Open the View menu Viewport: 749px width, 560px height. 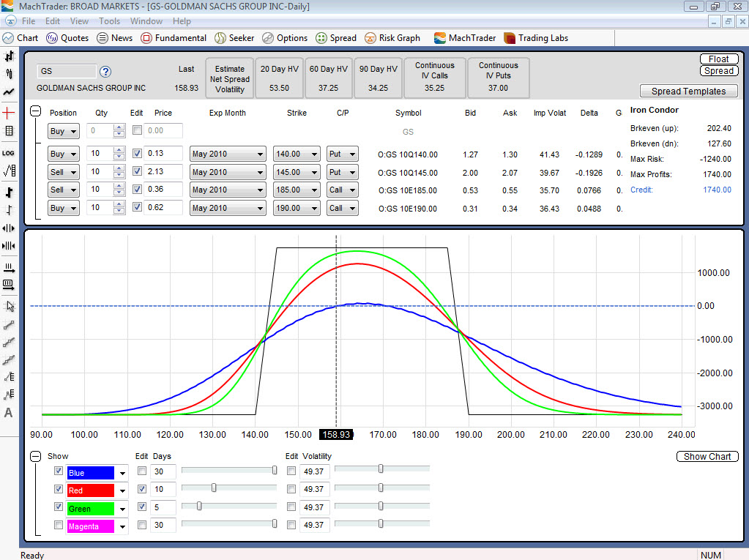coord(79,21)
